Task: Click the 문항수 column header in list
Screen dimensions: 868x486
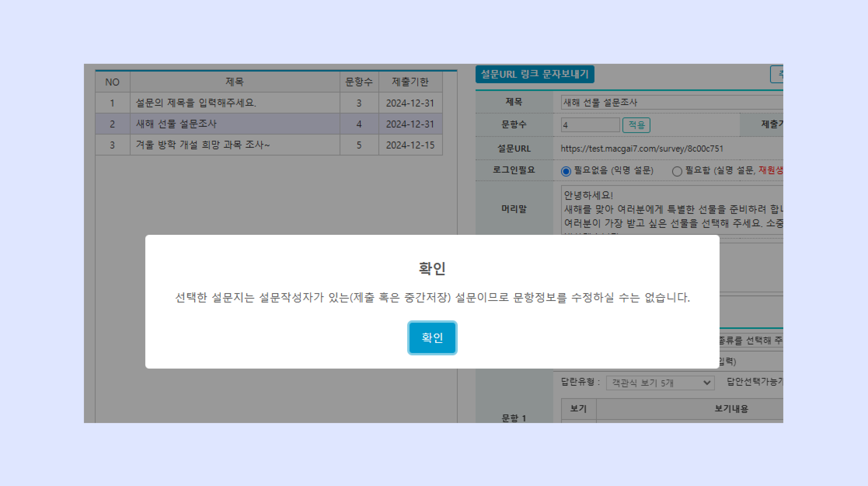Action: click(359, 82)
